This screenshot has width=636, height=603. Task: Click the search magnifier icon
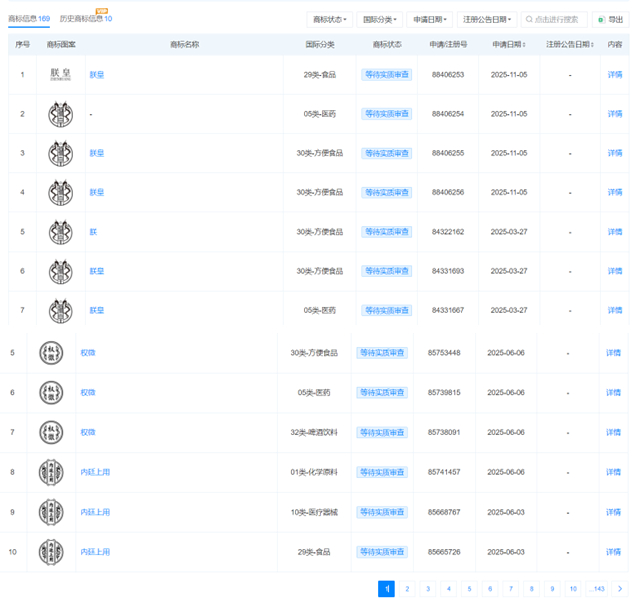click(x=529, y=19)
